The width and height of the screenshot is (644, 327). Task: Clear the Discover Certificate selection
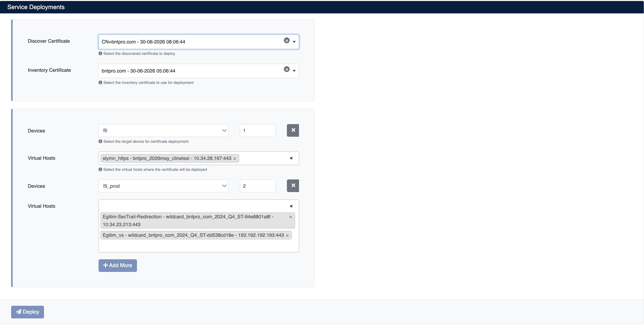coord(287,40)
